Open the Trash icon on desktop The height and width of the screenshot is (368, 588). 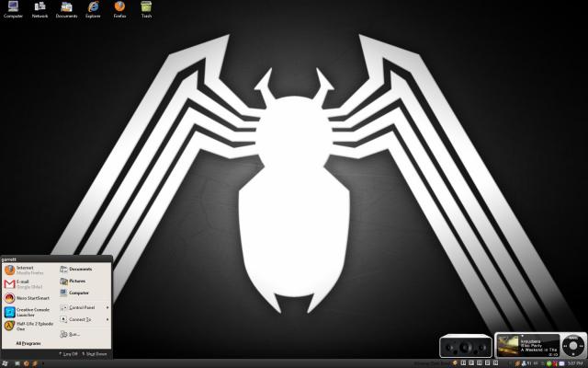(x=146, y=9)
